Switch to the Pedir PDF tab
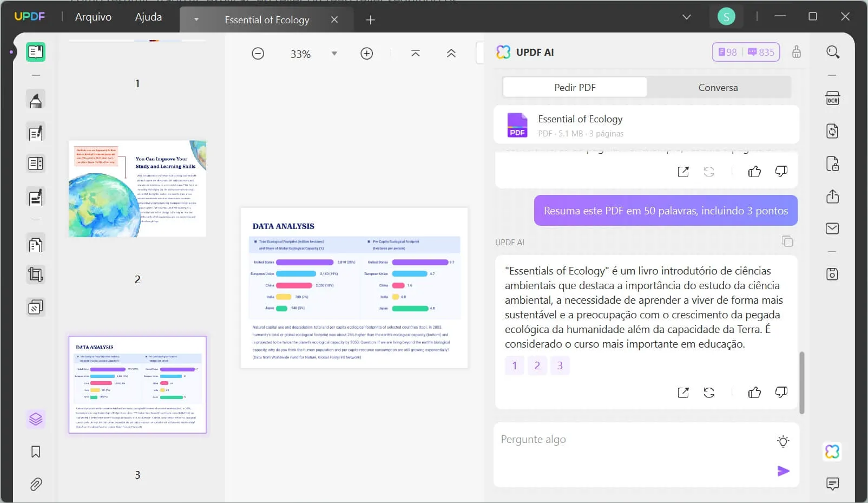Image resolution: width=868 pixels, height=503 pixels. point(575,87)
